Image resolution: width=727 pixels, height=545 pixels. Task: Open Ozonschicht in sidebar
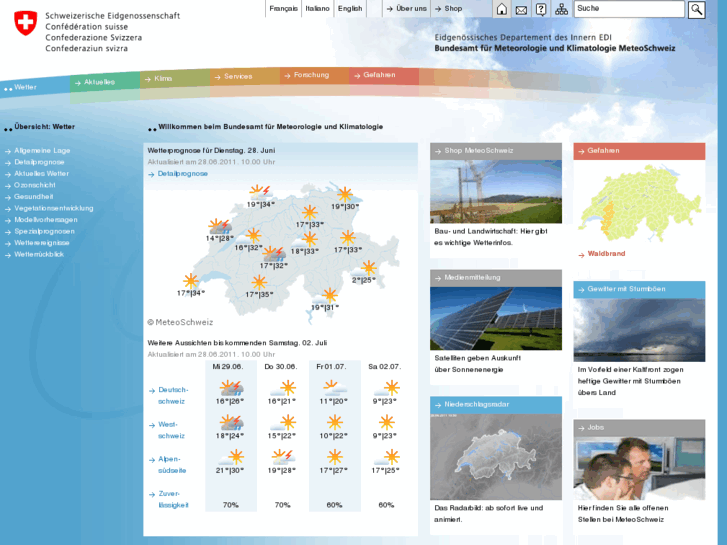(x=35, y=185)
